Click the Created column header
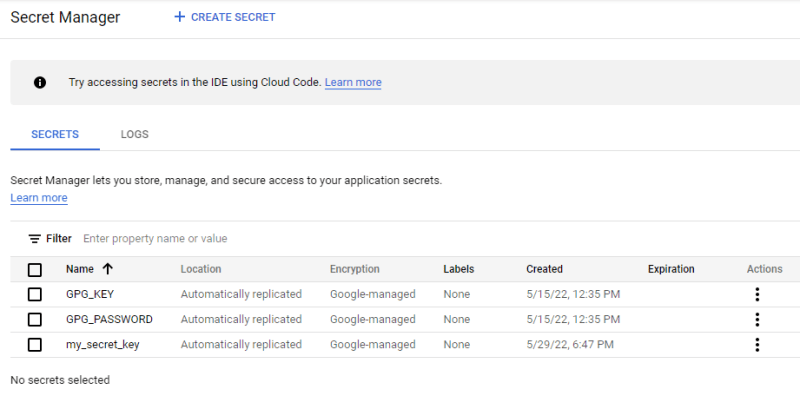 pyautogui.click(x=544, y=269)
